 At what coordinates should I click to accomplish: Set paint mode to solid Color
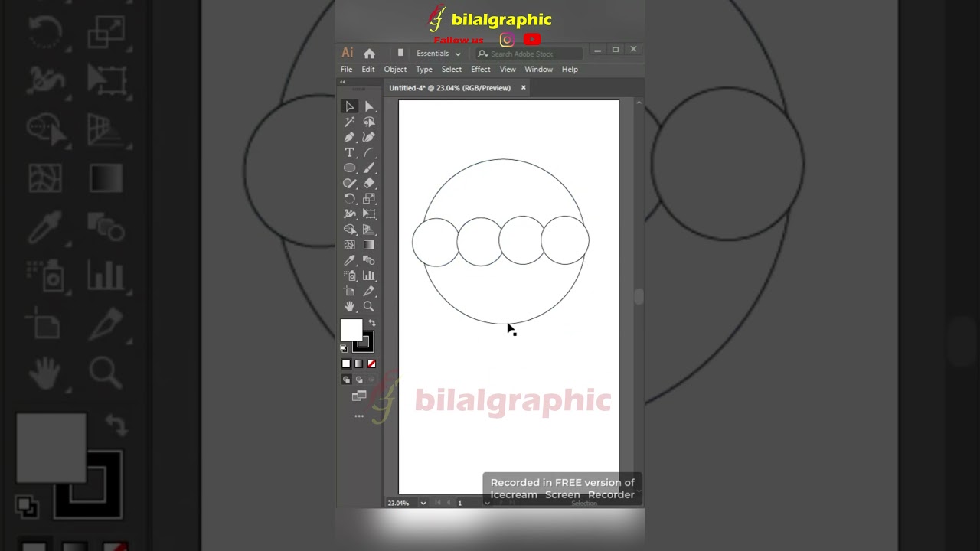(346, 364)
